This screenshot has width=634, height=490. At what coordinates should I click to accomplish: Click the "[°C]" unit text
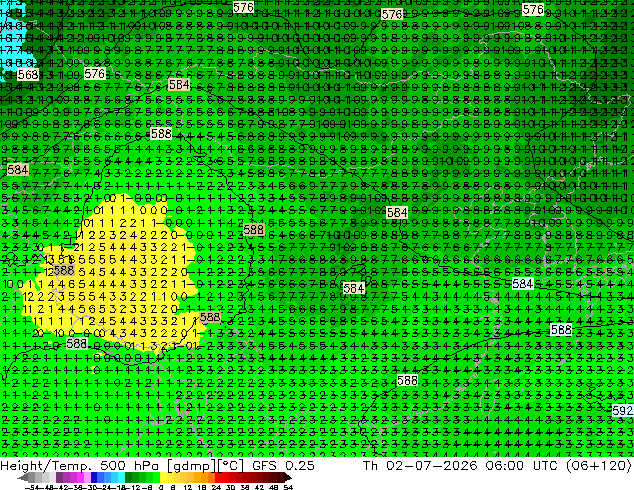230,466
